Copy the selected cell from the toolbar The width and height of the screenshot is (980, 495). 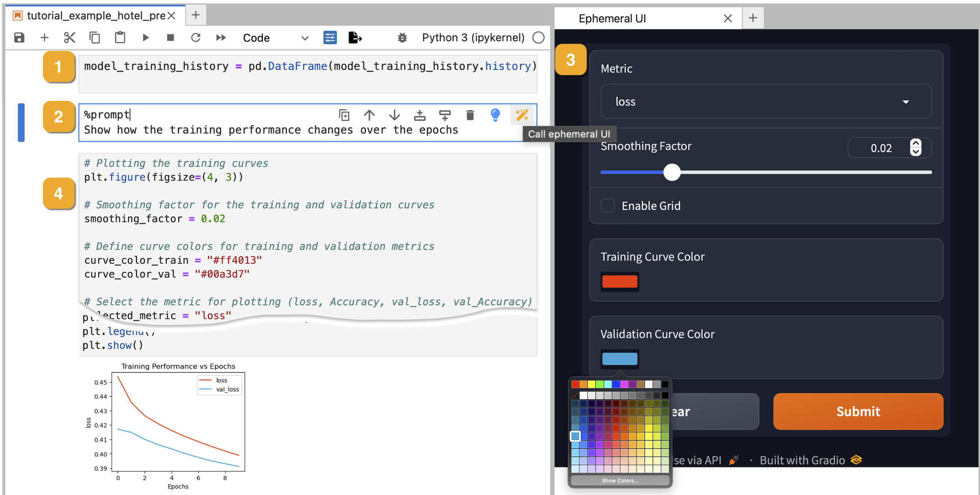pyautogui.click(x=95, y=38)
